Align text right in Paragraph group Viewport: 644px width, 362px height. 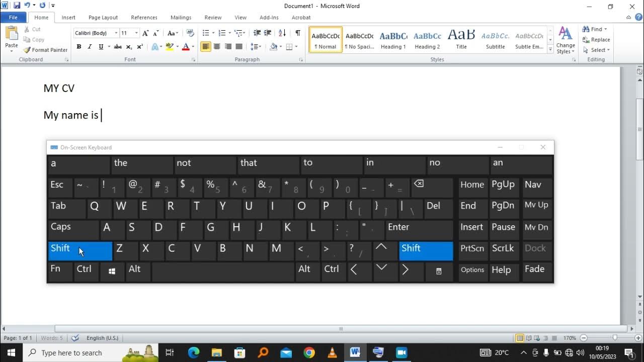(x=228, y=47)
